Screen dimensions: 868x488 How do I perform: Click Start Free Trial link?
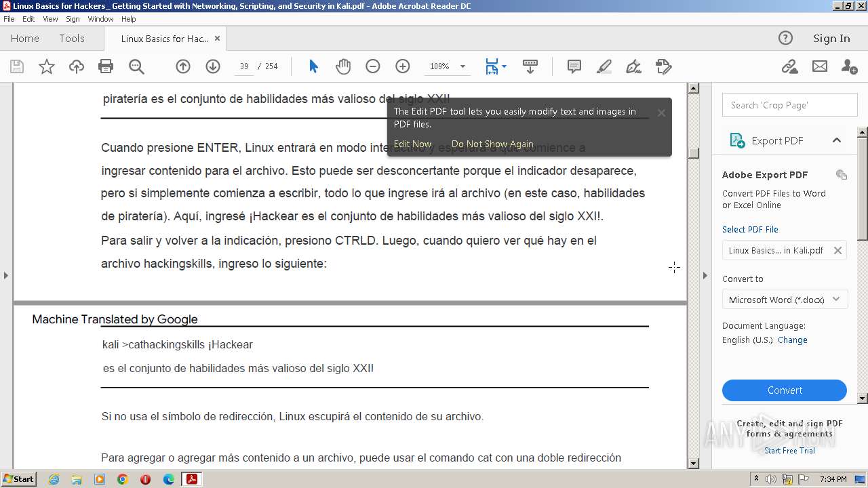tap(789, 451)
